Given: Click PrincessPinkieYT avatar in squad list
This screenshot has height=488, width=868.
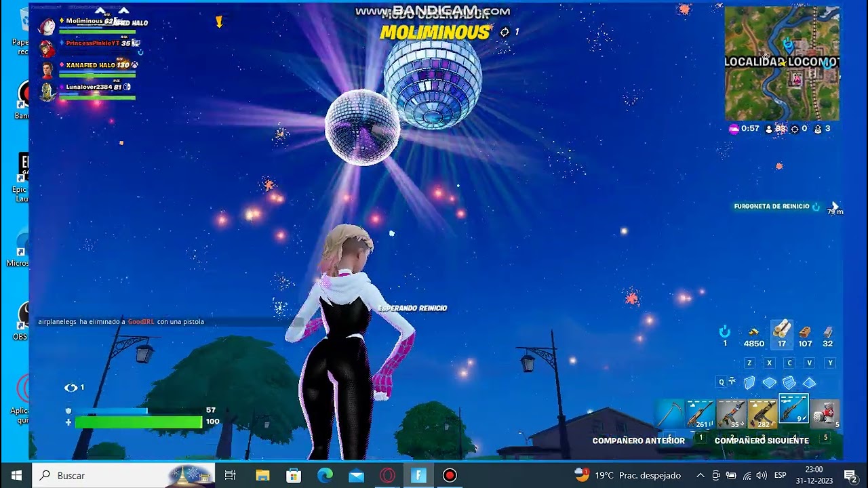Looking at the screenshot, I should [x=47, y=49].
